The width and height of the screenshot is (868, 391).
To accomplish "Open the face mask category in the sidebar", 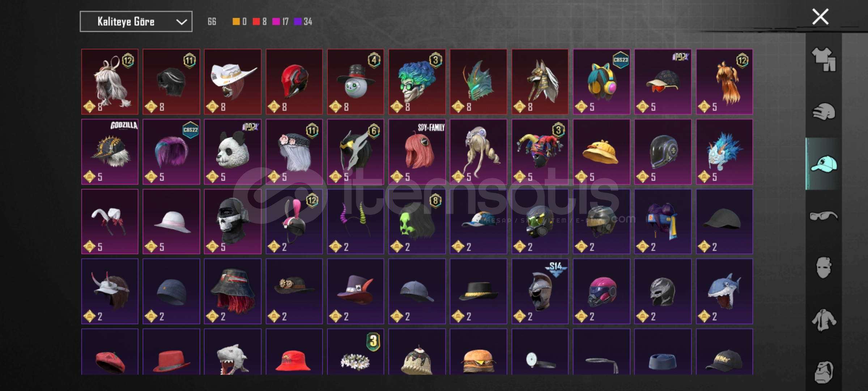I will 824,268.
